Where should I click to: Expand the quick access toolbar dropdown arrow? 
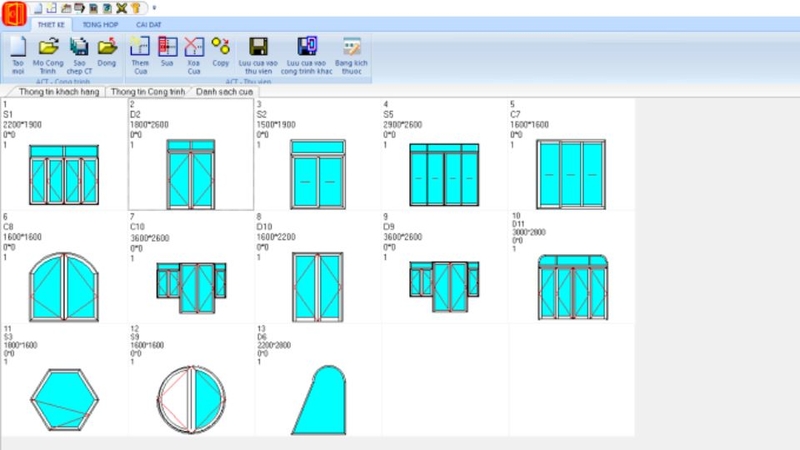click(x=154, y=8)
